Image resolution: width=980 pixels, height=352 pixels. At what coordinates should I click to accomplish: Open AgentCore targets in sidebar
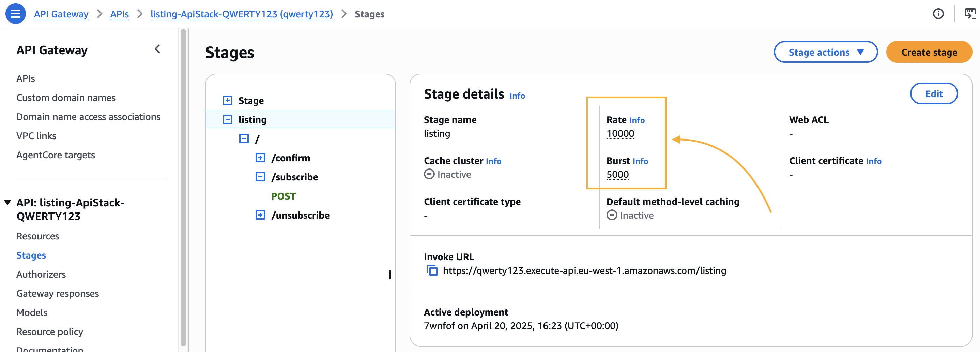pos(56,155)
